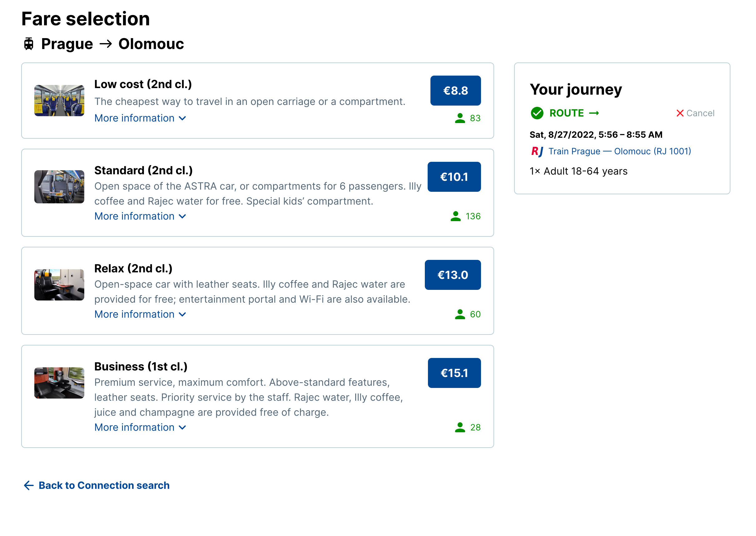This screenshot has width=756, height=536.
Task: Click the red X cancel icon
Action: point(680,113)
